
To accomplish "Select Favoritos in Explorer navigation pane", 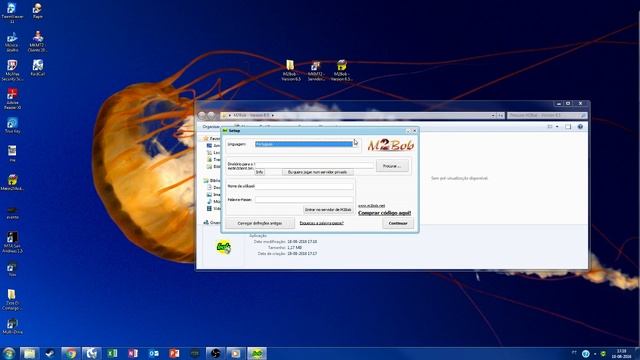I will pyautogui.click(x=212, y=138).
